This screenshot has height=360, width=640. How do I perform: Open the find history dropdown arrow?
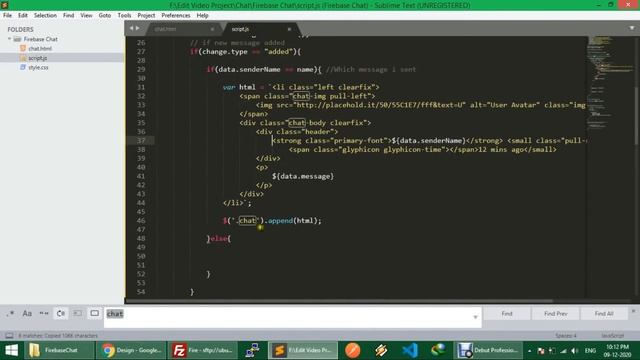tap(476, 317)
